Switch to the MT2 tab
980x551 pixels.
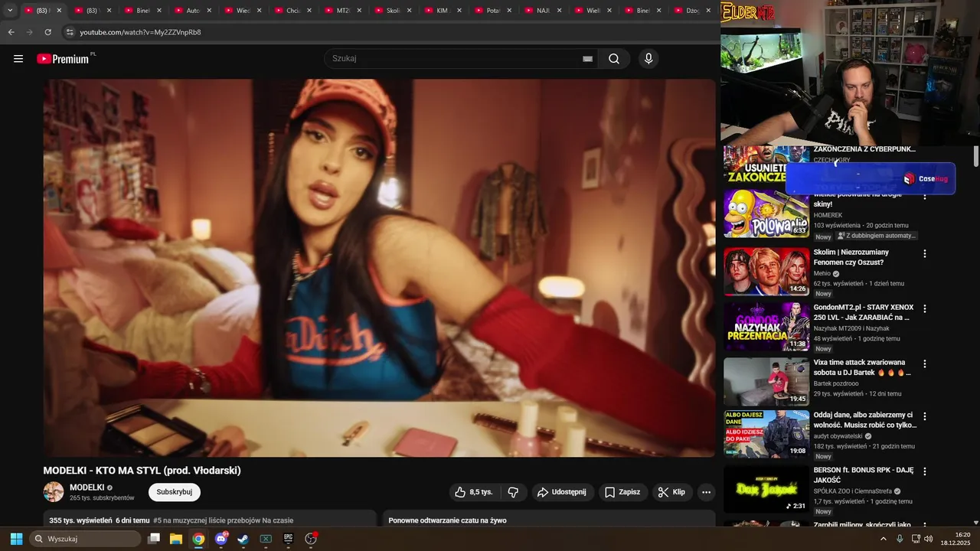click(x=342, y=11)
